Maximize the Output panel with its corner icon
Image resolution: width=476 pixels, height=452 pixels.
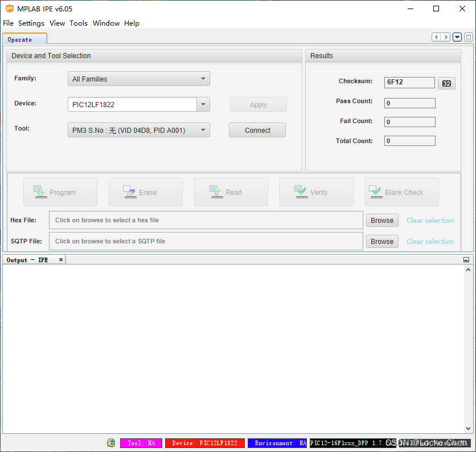coord(466,259)
